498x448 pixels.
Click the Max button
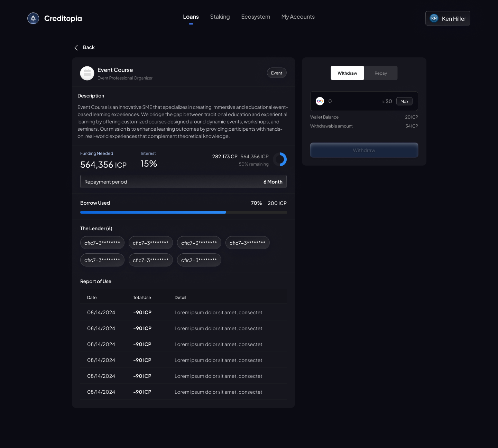tap(404, 101)
